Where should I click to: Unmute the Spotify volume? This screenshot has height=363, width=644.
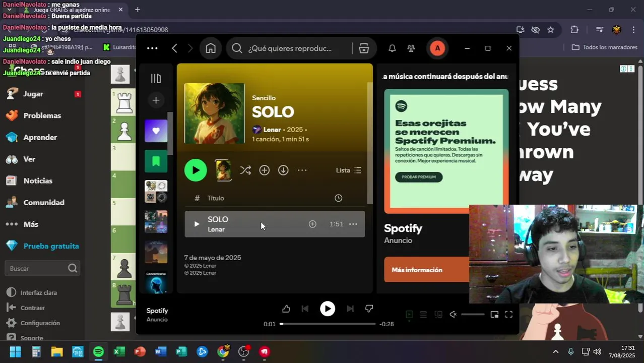(453, 315)
